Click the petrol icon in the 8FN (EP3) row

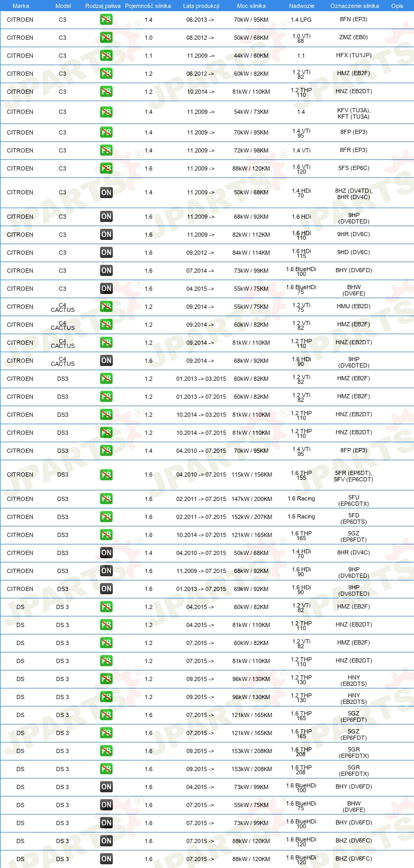[106, 20]
